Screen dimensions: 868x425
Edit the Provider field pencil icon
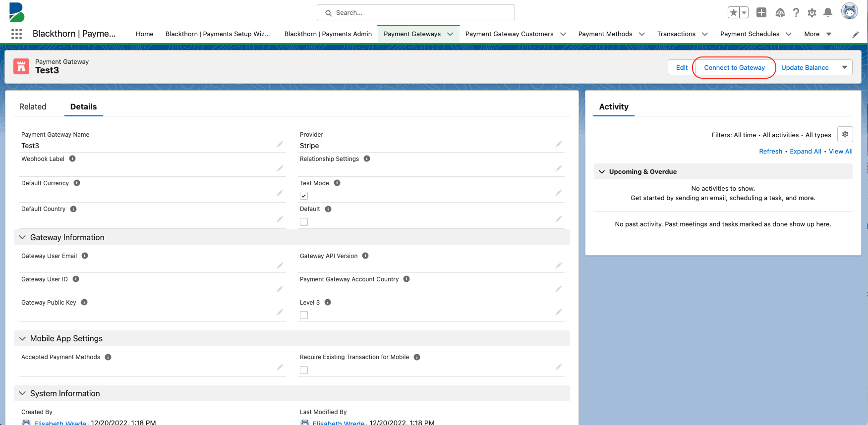559,144
